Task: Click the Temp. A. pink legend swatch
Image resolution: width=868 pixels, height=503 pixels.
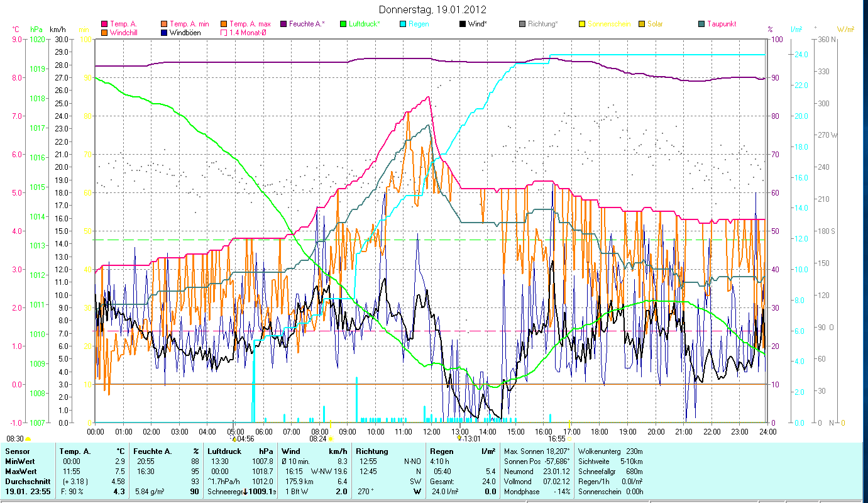Action: (104, 24)
